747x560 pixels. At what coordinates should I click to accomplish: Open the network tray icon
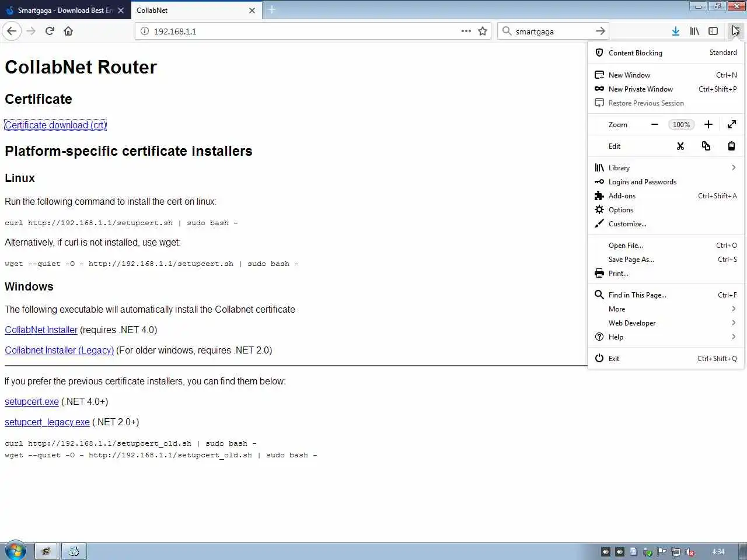pyautogui.click(x=676, y=552)
